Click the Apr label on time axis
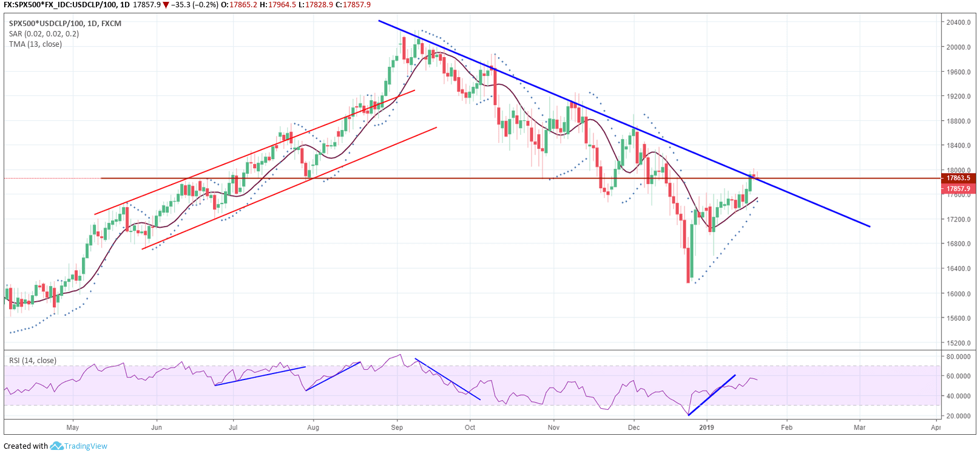The height and width of the screenshot is (470, 980). point(936,427)
